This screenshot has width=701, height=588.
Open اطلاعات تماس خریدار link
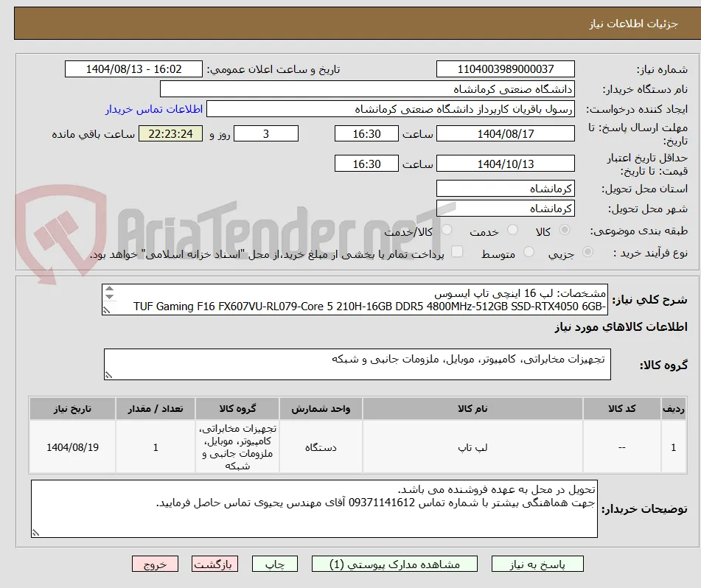tap(154, 109)
